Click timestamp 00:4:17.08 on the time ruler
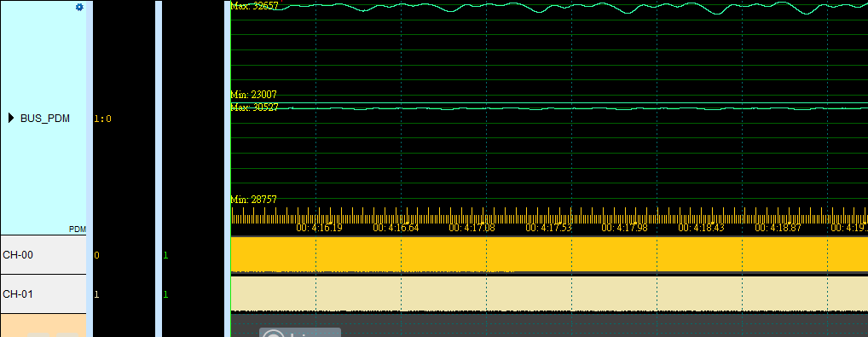Viewport: 868px width, 337px height. (x=472, y=228)
